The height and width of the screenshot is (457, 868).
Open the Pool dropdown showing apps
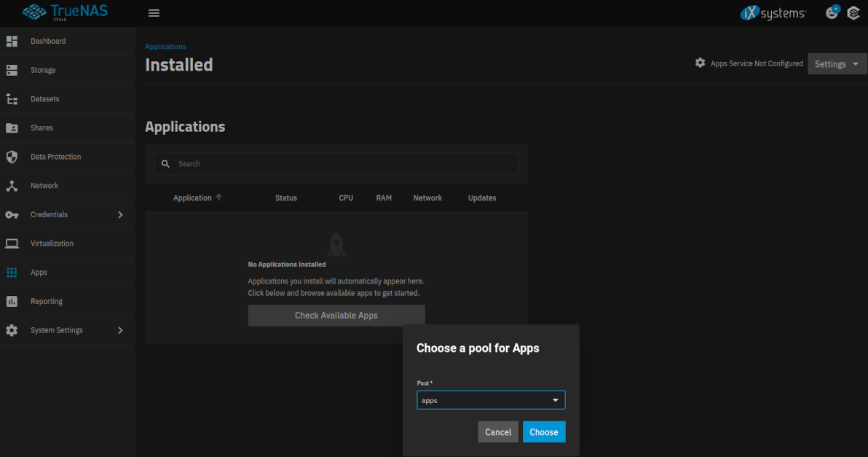pos(491,400)
